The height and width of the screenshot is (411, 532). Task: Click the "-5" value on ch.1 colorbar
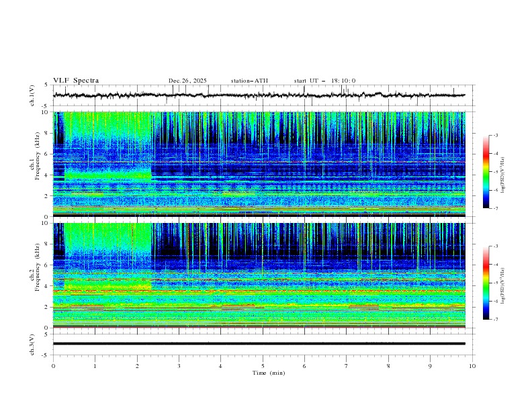coord(495,172)
